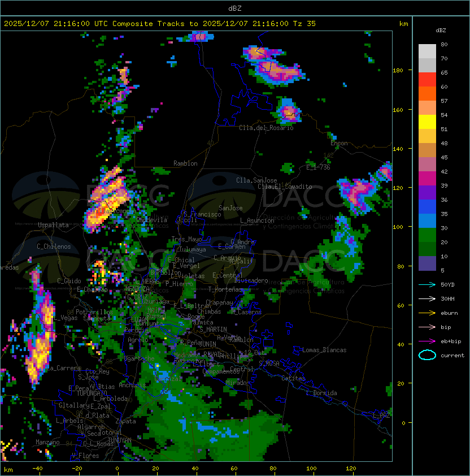Select the green 20-30 dBZ legend swatch
Image resolution: width=470 pixels, height=476 pixels.
427,235
